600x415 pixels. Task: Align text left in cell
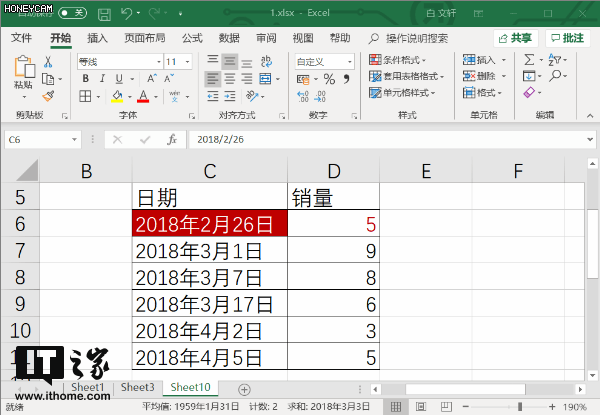pos(213,79)
